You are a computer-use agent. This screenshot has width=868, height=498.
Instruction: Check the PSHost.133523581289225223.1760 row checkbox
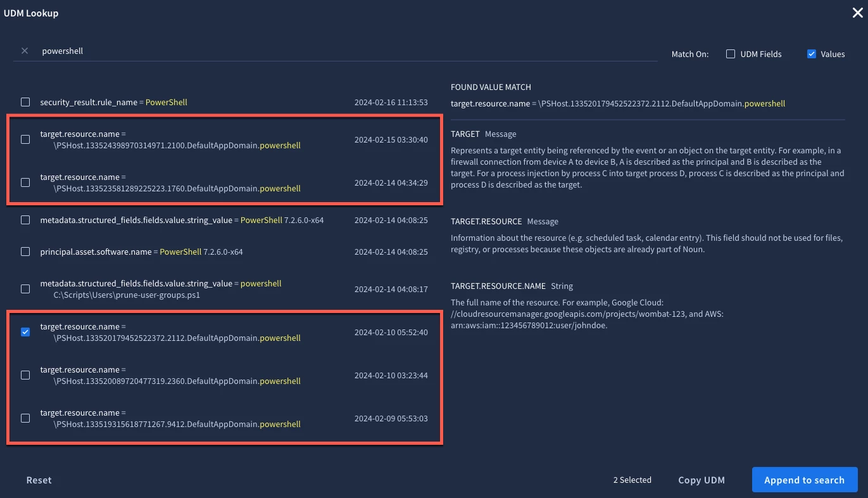coord(25,182)
